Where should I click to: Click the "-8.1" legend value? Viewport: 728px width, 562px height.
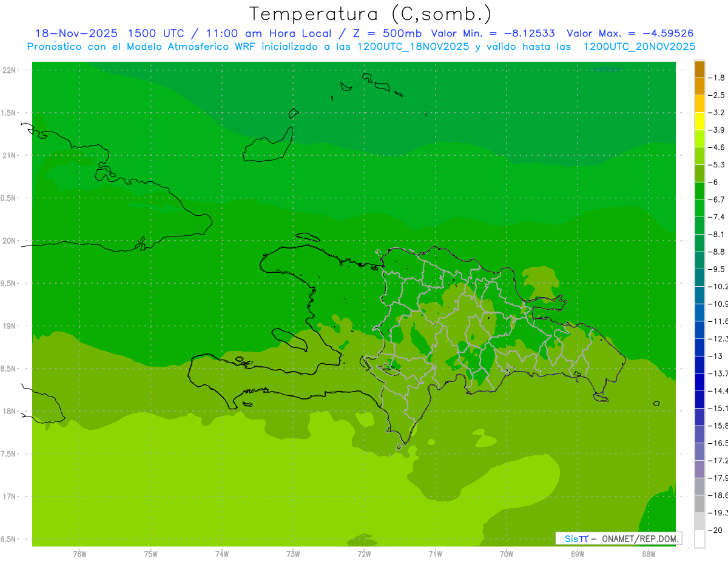[716, 234]
